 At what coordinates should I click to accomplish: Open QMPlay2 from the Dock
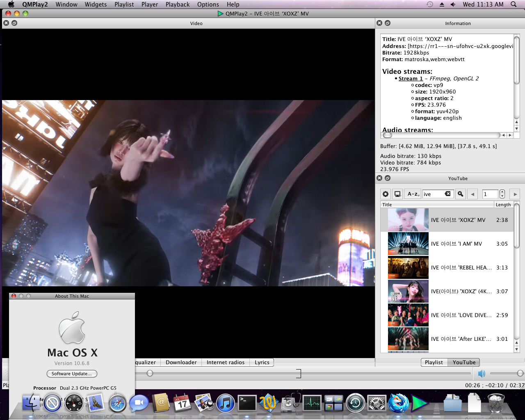(420, 403)
